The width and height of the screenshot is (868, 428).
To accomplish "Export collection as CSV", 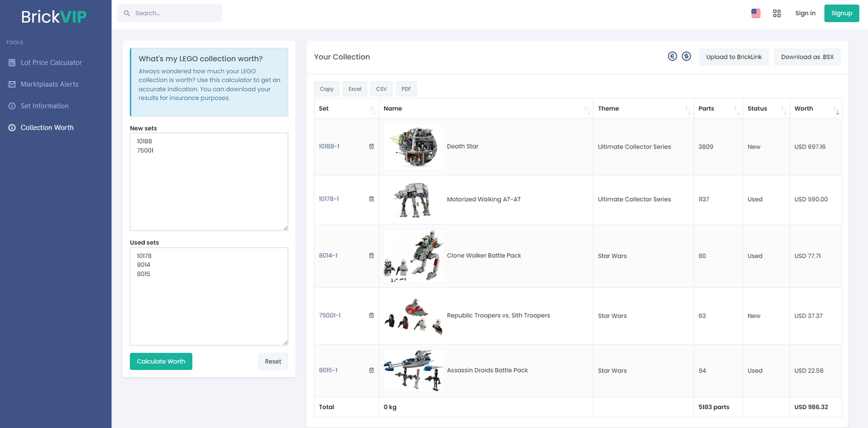I will 381,89.
